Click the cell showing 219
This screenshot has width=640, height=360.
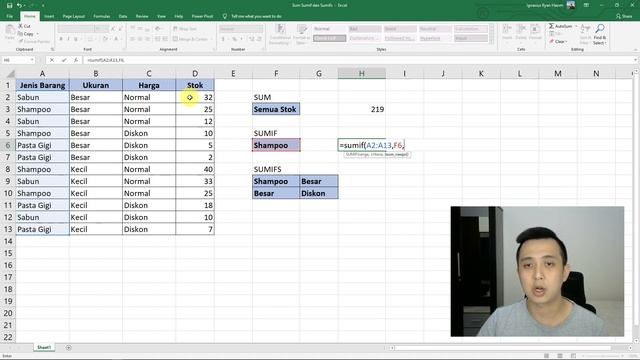click(x=362, y=109)
